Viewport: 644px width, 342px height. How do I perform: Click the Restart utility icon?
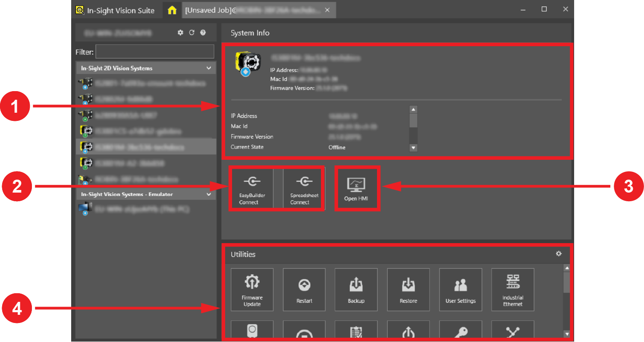click(304, 289)
